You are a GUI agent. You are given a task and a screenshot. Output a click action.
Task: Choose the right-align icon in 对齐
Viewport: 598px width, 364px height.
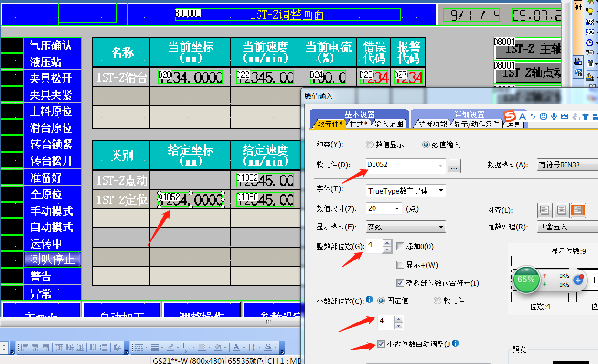click(578, 210)
